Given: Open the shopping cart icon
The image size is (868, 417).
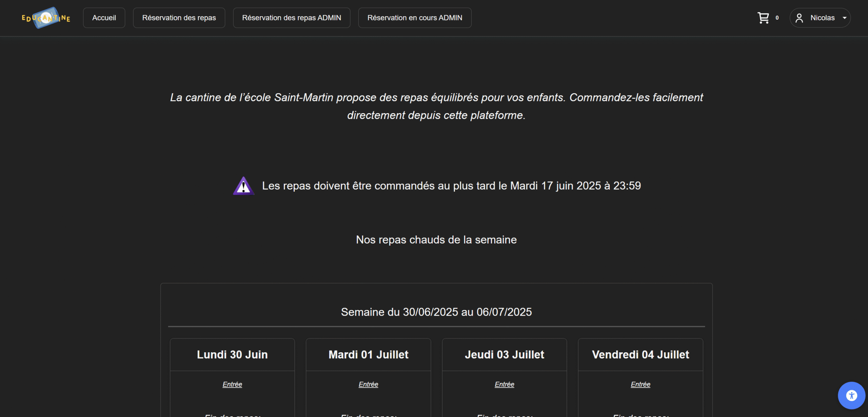Looking at the screenshot, I should (763, 18).
